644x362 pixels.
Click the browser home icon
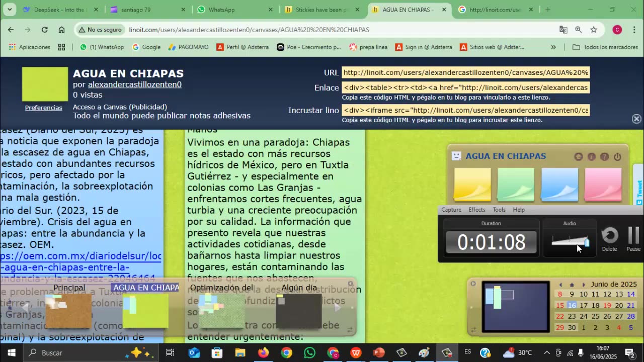tap(61, 30)
